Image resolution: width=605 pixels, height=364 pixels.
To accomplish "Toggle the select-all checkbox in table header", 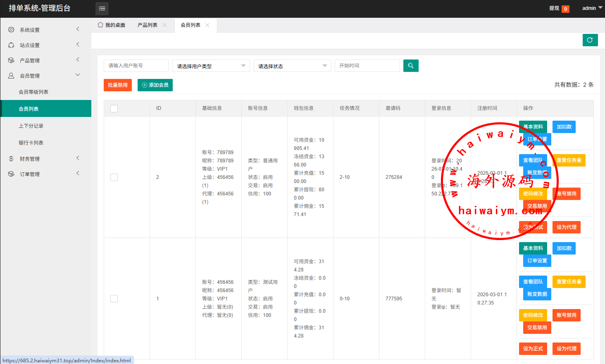I will point(114,109).
